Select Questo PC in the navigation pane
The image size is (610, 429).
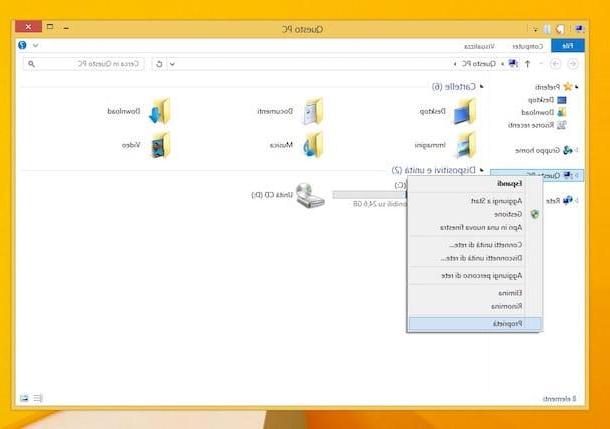[537, 175]
